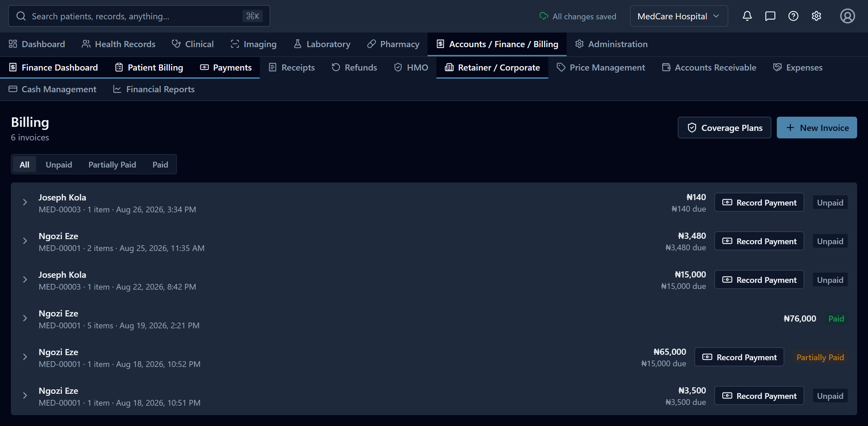Viewport: 868px width, 426px height.
Task: Click the Refunds circular arrow icon
Action: point(336,67)
